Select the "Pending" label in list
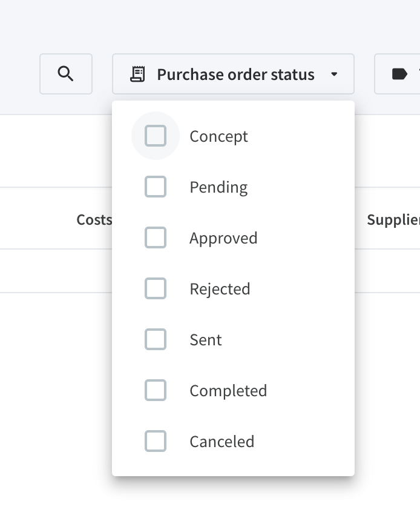The height and width of the screenshot is (521, 420). pyautogui.click(x=218, y=187)
